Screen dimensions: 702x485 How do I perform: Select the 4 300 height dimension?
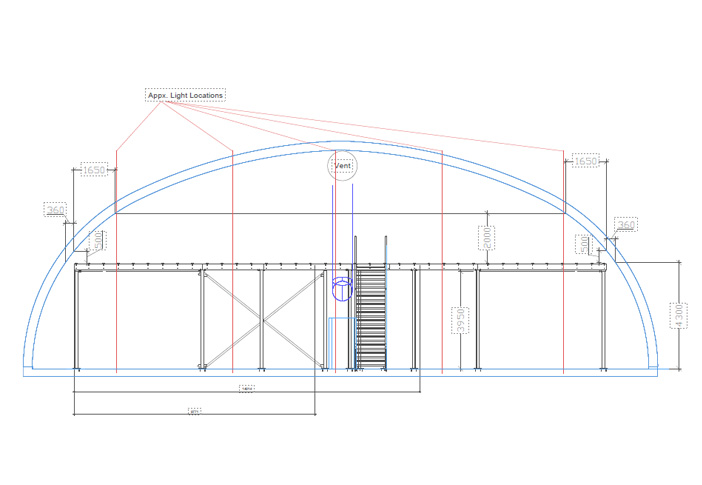click(679, 314)
